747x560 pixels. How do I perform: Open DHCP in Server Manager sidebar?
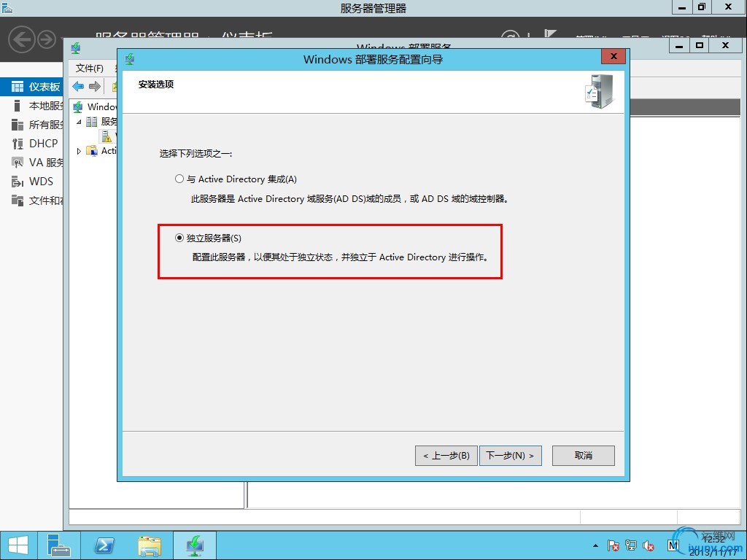pyautogui.click(x=32, y=144)
